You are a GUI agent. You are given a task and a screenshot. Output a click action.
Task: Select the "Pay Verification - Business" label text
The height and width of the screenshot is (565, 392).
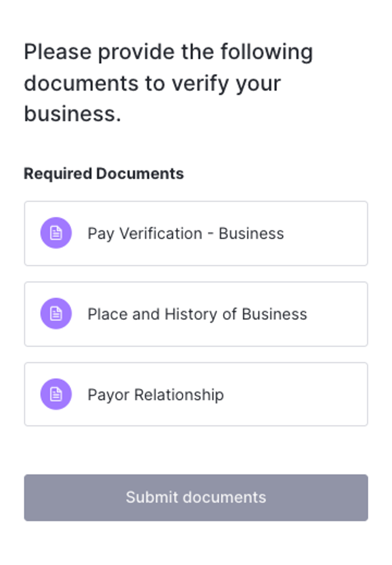[186, 233]
